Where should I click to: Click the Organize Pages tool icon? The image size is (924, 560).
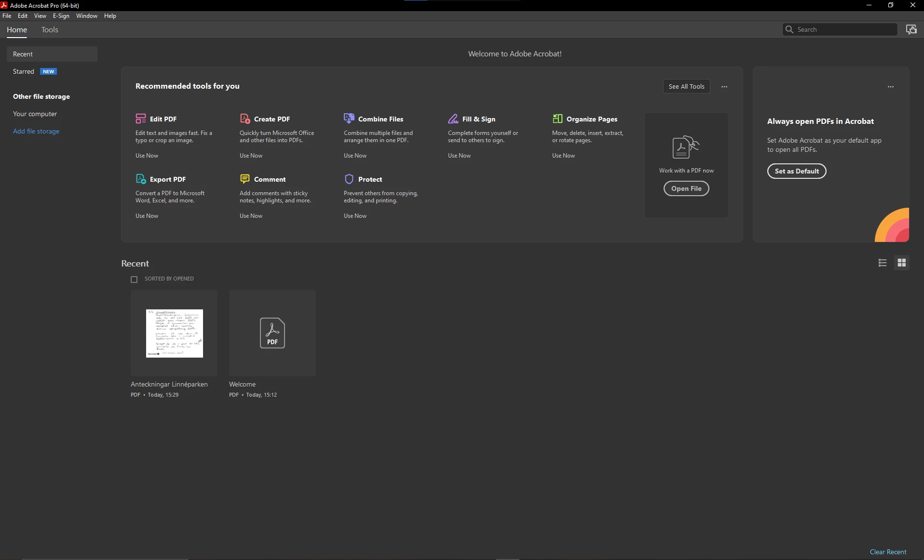[557, 119]
